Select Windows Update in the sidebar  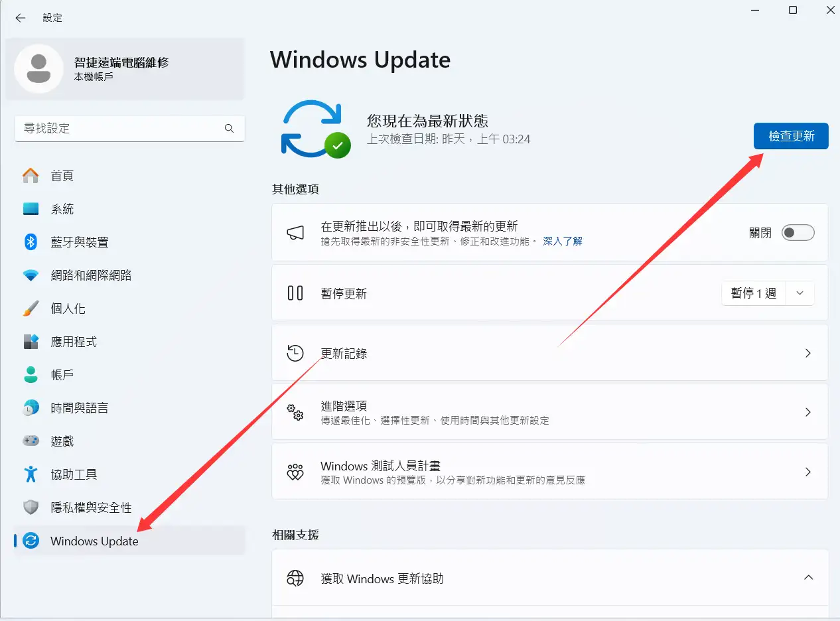tap(129, 541)
